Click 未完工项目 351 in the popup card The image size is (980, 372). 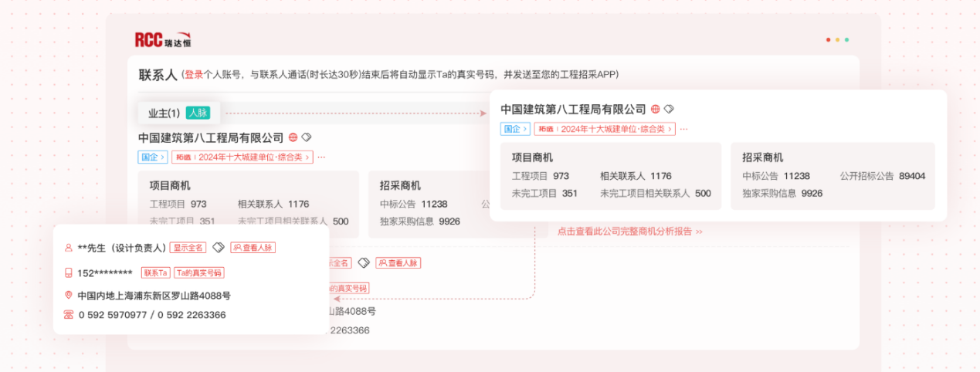click(x=544, y=194)
